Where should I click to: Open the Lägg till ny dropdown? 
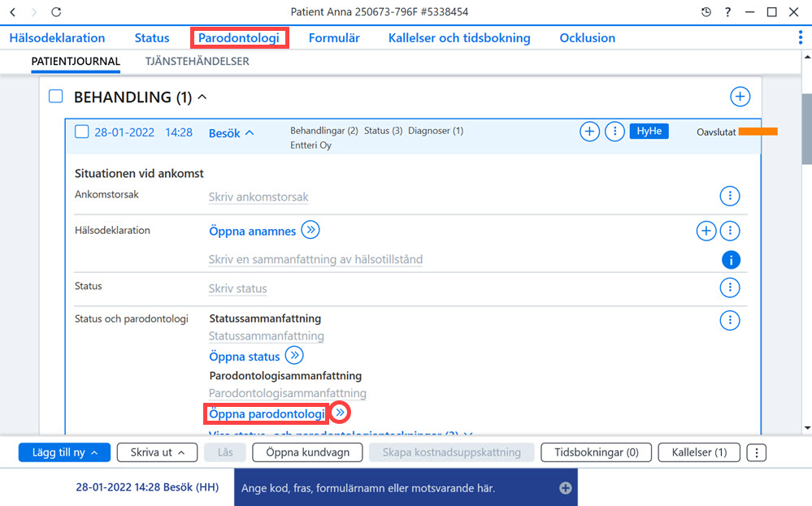(64, 452)
